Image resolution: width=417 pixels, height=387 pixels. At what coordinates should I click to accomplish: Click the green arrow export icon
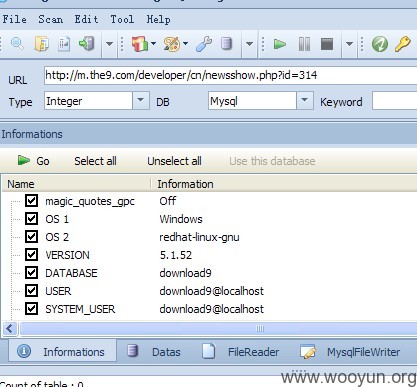point(87,44)
